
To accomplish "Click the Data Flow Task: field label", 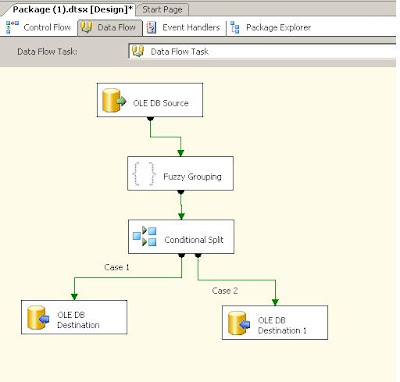I will pyautogui.click(x=47, y=52).
